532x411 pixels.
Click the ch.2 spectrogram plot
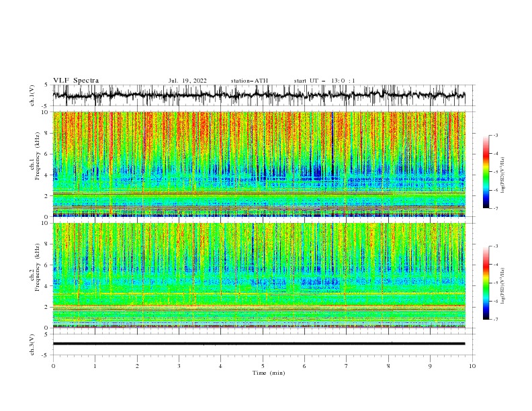pyautogui.click(x=259, y=275)
